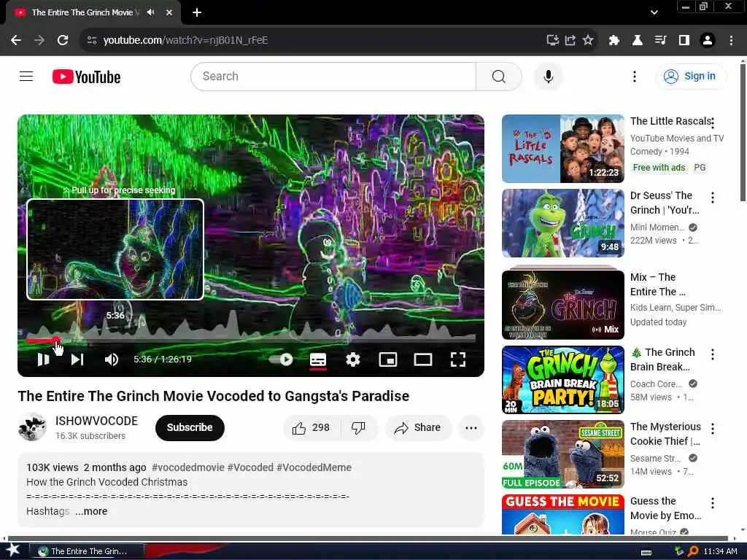
Task: Open the media controls icon in toolbar
Action: [660, 40]
